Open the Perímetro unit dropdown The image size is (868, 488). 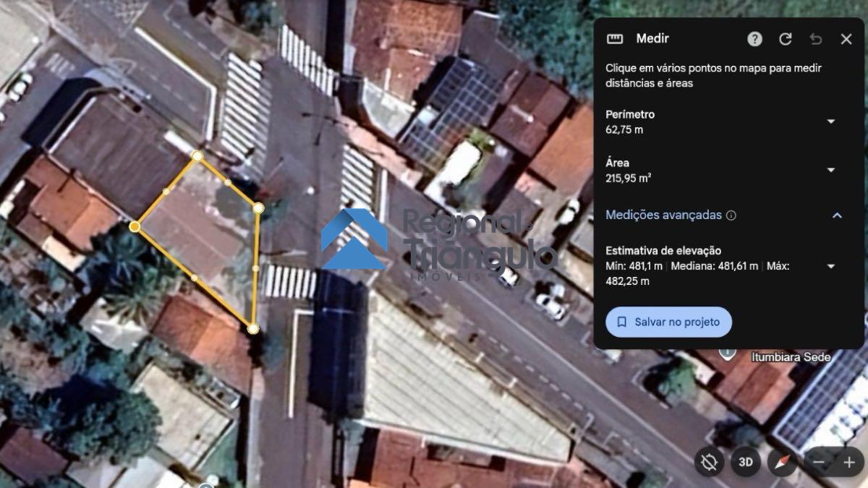(830, 121)
